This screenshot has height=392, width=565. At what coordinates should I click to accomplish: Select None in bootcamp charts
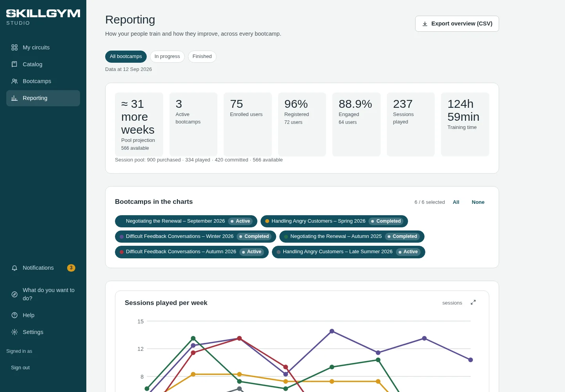click(478, 202)
